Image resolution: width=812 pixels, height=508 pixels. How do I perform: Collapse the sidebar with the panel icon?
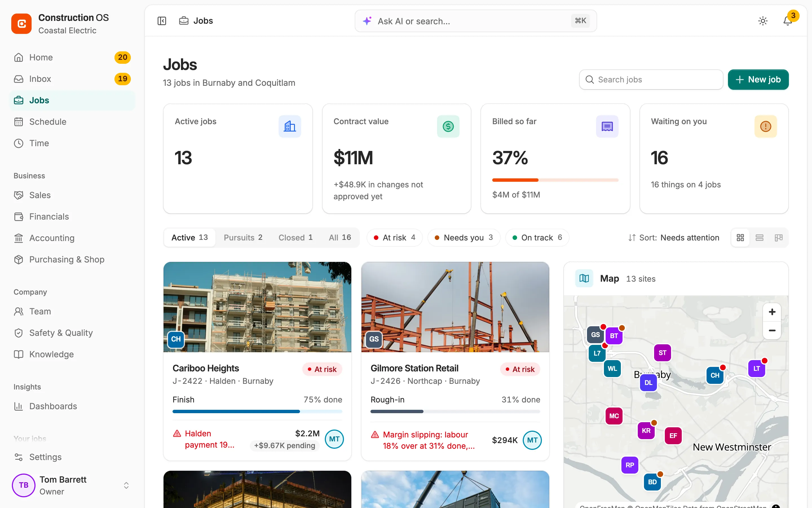tap(162, 21)
